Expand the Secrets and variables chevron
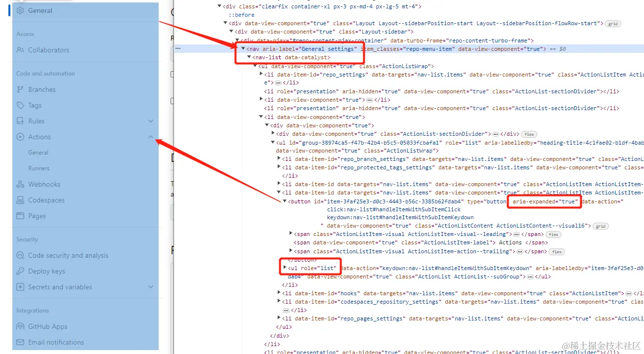The image size is (644, 354). pos(151,287)
